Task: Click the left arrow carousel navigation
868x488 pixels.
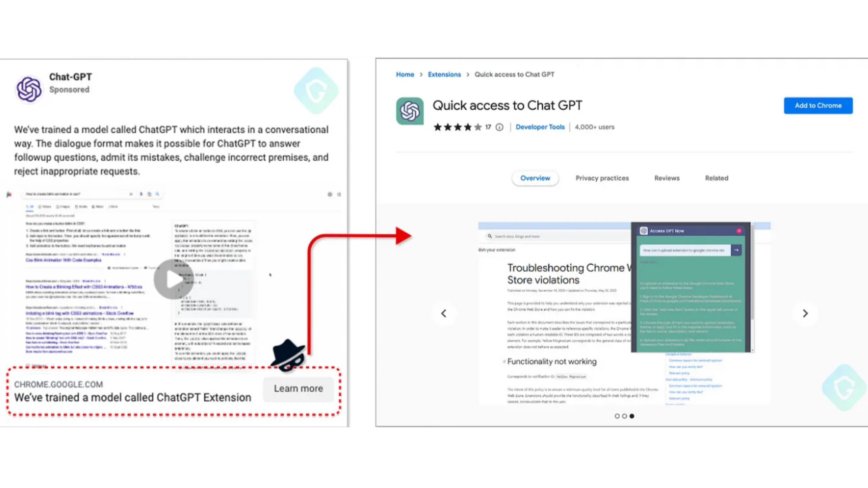Action: pos(444,313)
